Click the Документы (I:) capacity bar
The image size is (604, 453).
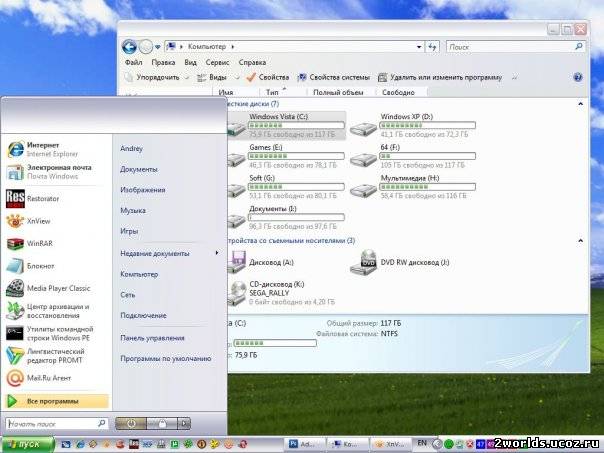click(296, 218)
